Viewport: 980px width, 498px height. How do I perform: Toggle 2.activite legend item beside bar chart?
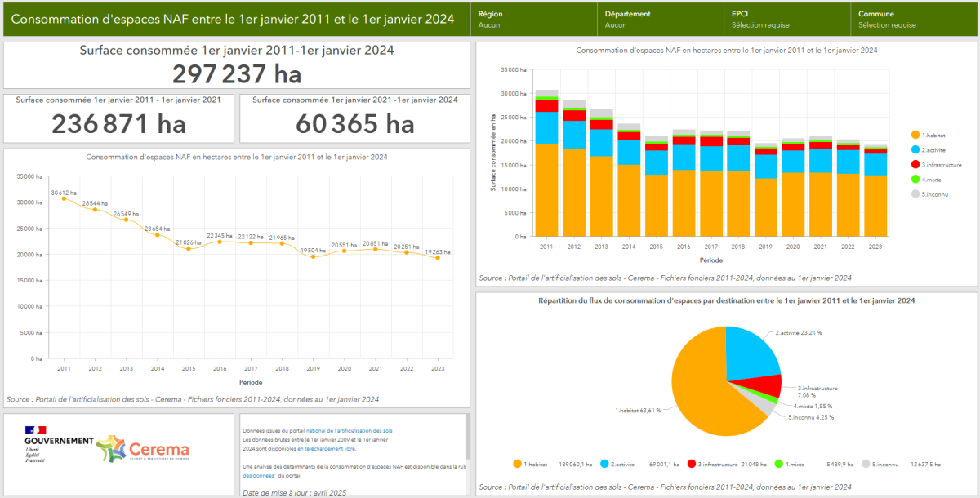click(934, 149)
